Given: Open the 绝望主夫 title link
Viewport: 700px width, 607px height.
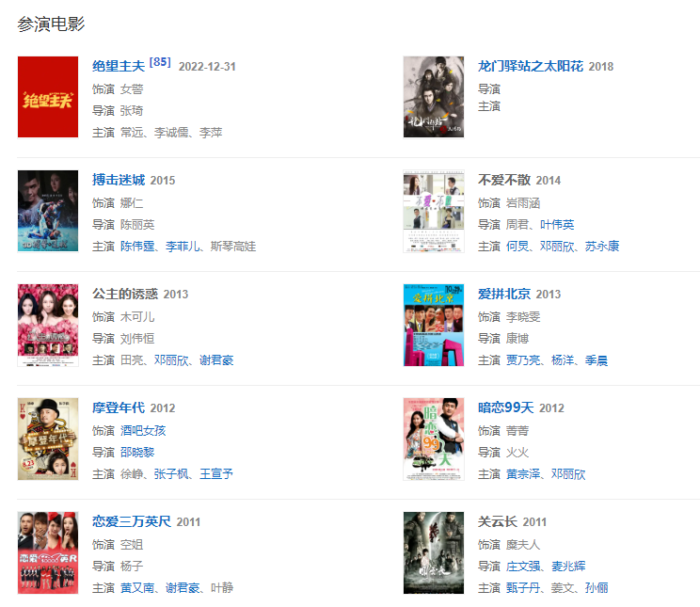Looking at the screenshot, I should pos(119,66).
